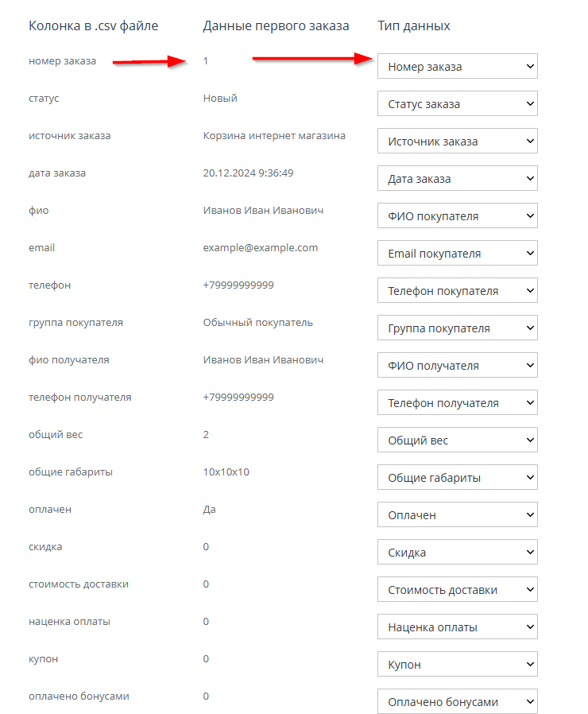Image resolution: width=588 pixels, height=714 pixels.
Task: Expand the Оплачено бонусами dropdown
Action: [x=457, y=702]
